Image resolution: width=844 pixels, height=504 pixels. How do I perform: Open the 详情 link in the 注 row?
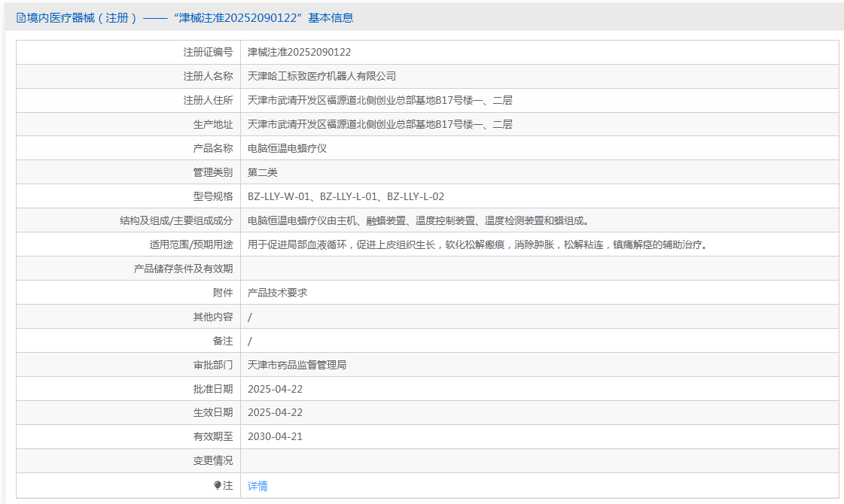click(257, 486)
